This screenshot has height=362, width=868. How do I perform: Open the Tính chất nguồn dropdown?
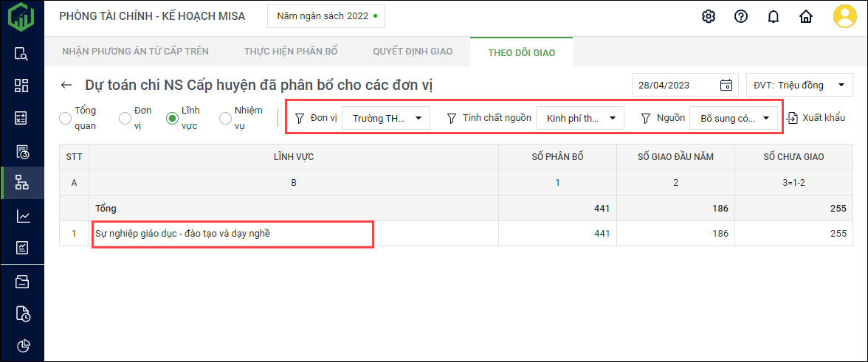pyautogui.click(x=580, y=118)
